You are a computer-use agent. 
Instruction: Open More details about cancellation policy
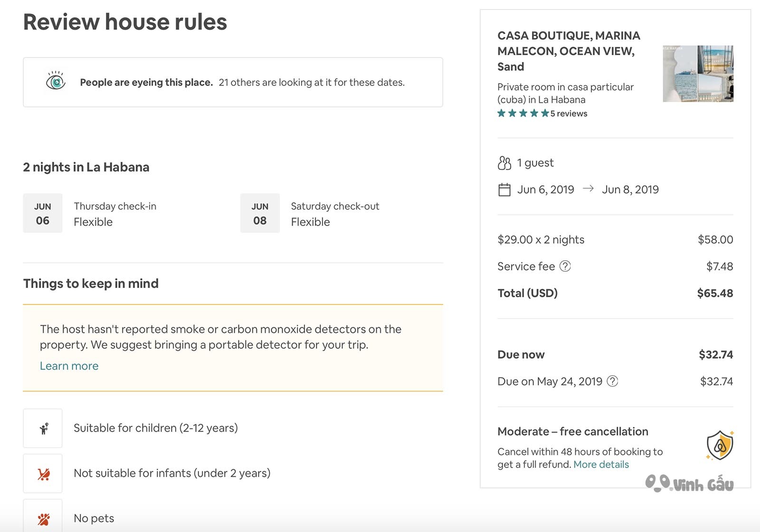coord(601,464)
